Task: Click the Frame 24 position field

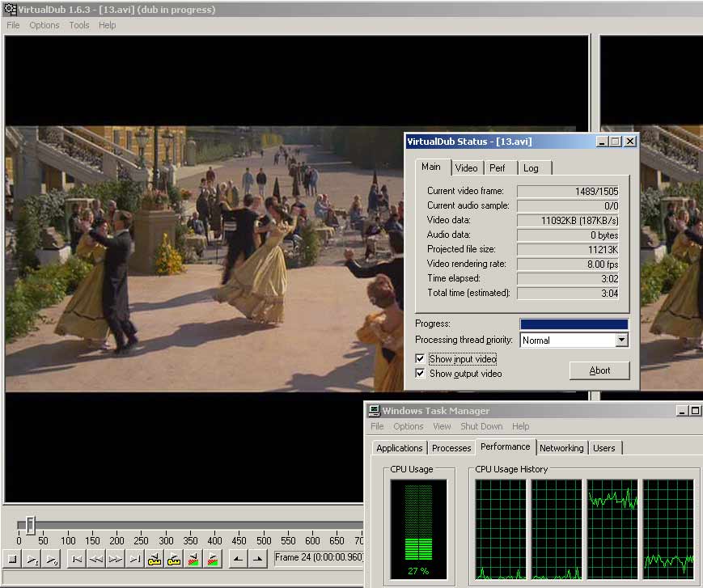Action: click(319, 558)
